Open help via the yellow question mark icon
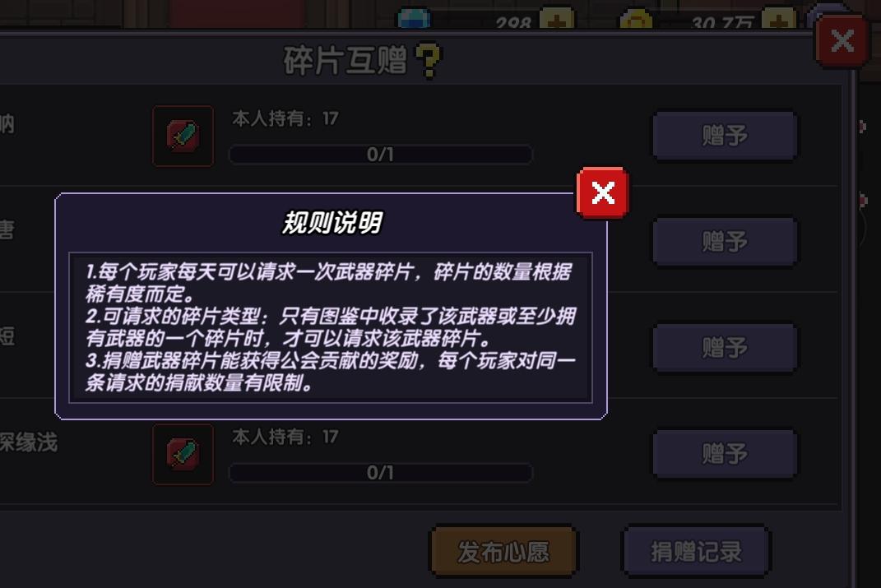 pyautogui.click(x=428, y=61)
